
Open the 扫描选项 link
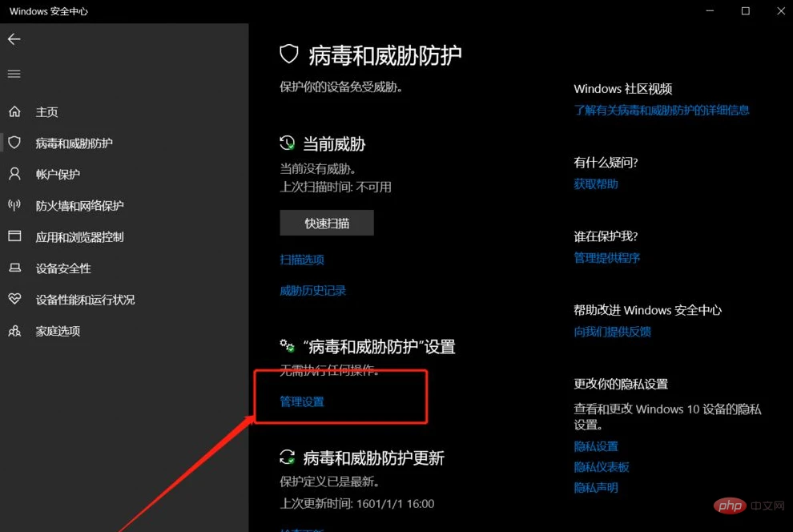click(302, 260)
